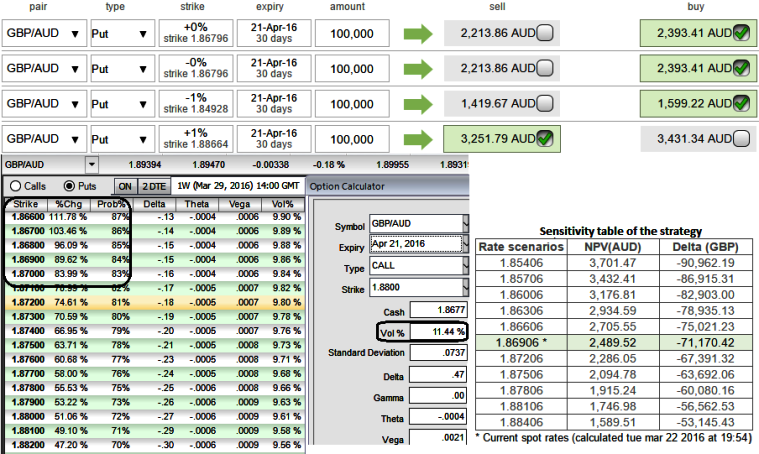This screenshot has width=759, height=454.
Task: Open the type dropdown in the +1% row
Action: (x=144, y=139)
